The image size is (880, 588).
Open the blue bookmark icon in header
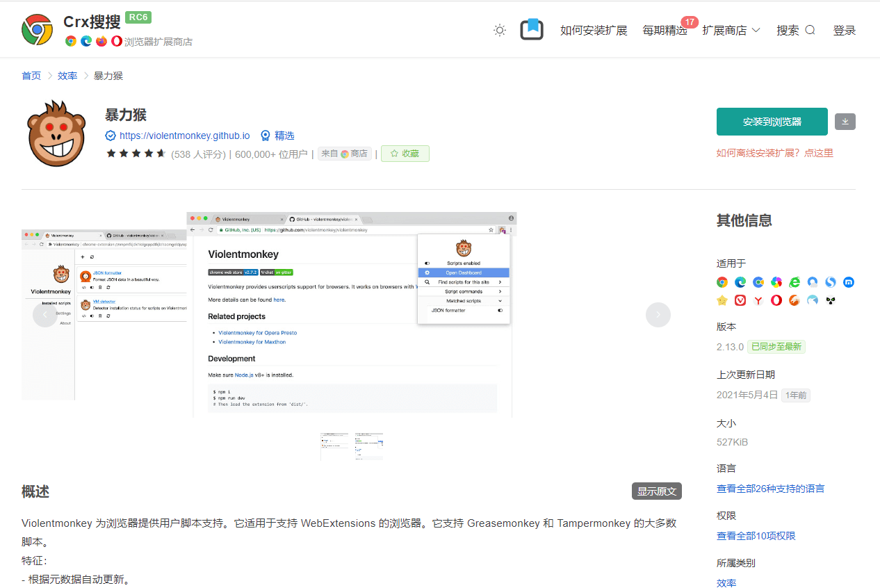532,29
